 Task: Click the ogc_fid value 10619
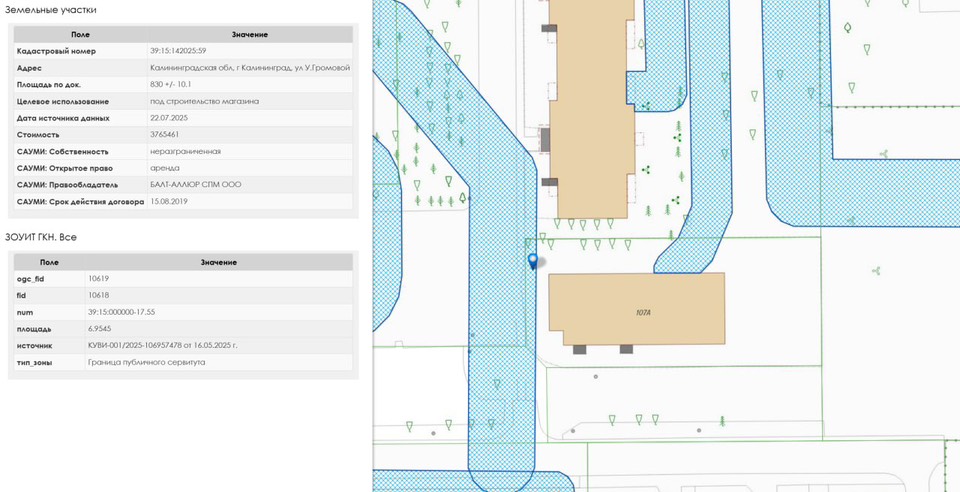98,278
